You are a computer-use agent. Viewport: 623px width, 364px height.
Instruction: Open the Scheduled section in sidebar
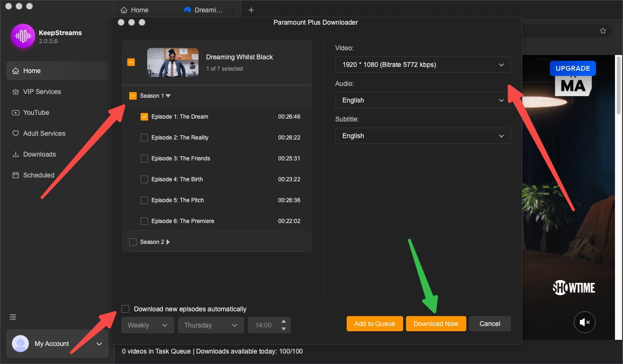point(38,175)
